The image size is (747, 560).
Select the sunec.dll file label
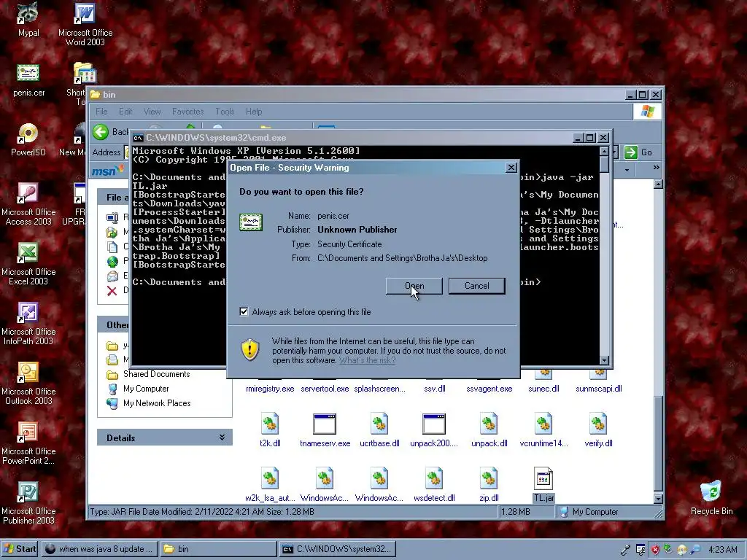[x=543, y=389]
